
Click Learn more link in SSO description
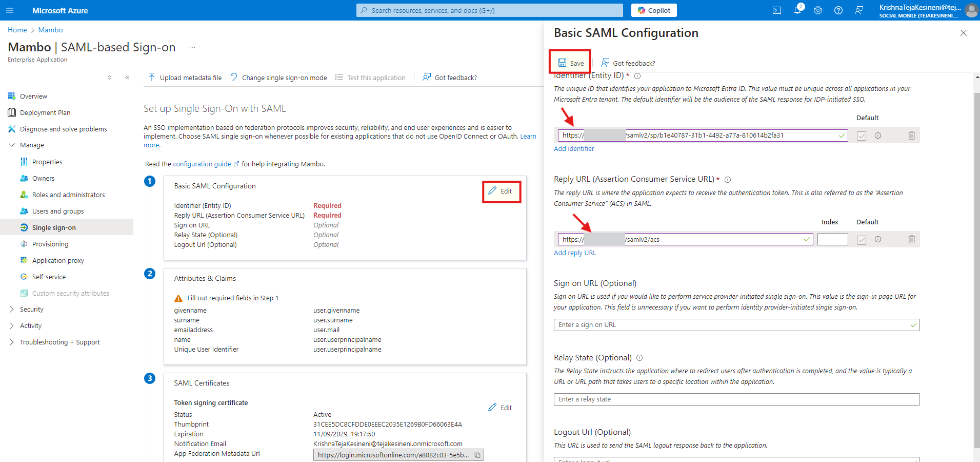point(528,137)
